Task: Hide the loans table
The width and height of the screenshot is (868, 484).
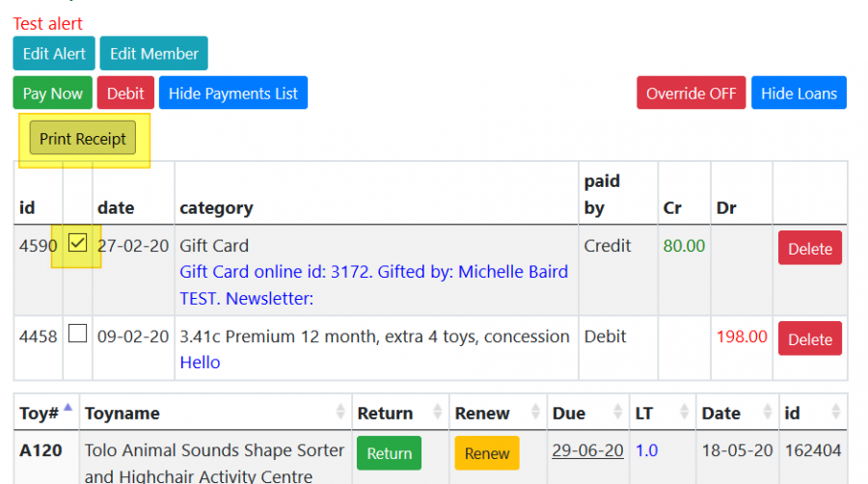Action: [799, 94]
